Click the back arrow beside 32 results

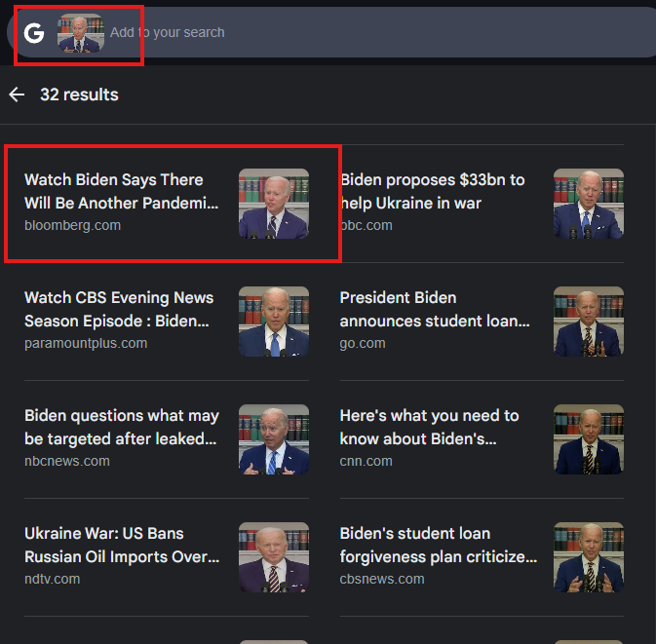[x=17, y=95]
